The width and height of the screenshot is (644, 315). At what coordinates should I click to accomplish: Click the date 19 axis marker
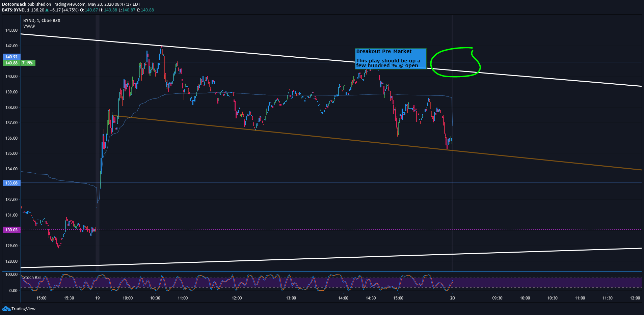point(97,298)
